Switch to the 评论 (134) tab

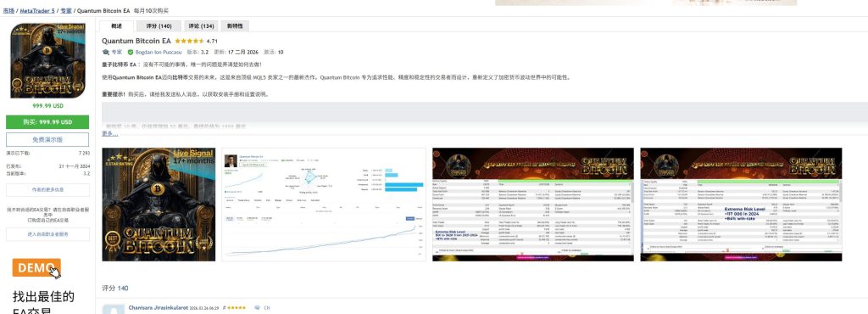coord(200,26)
